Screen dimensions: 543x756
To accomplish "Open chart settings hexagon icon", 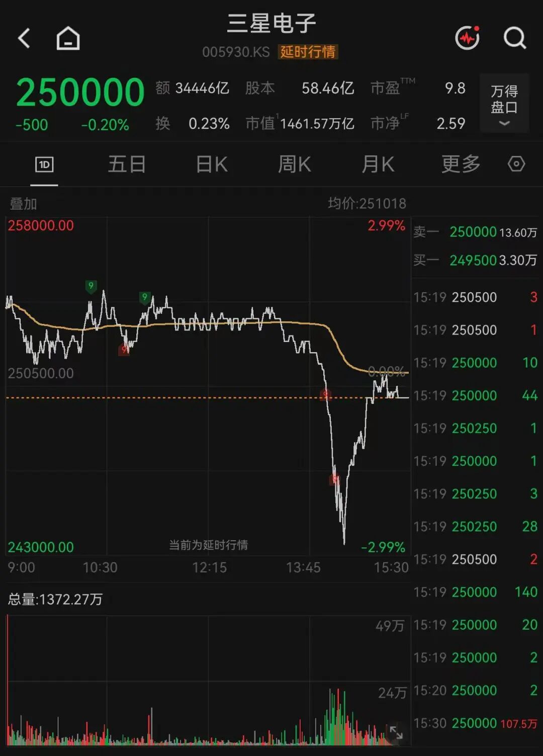I will pyautogui.click(x=516, y=164).
